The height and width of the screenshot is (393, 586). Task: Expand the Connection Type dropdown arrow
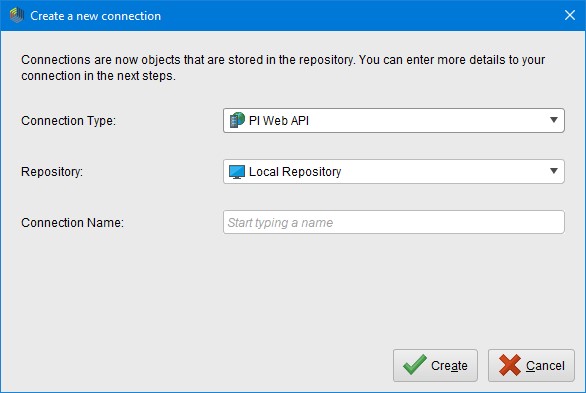(554, 120)
